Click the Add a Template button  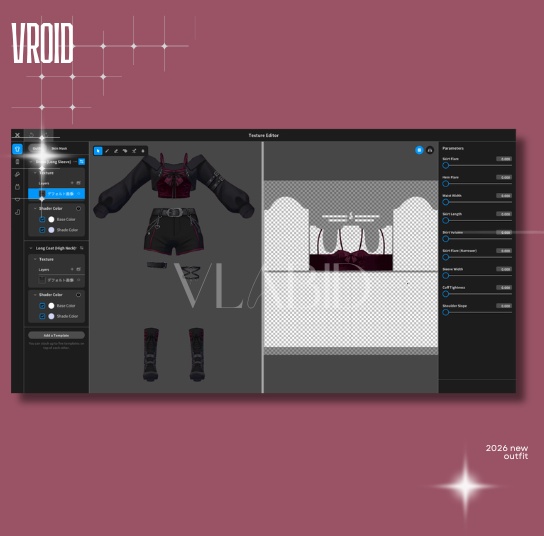point(57,335)
